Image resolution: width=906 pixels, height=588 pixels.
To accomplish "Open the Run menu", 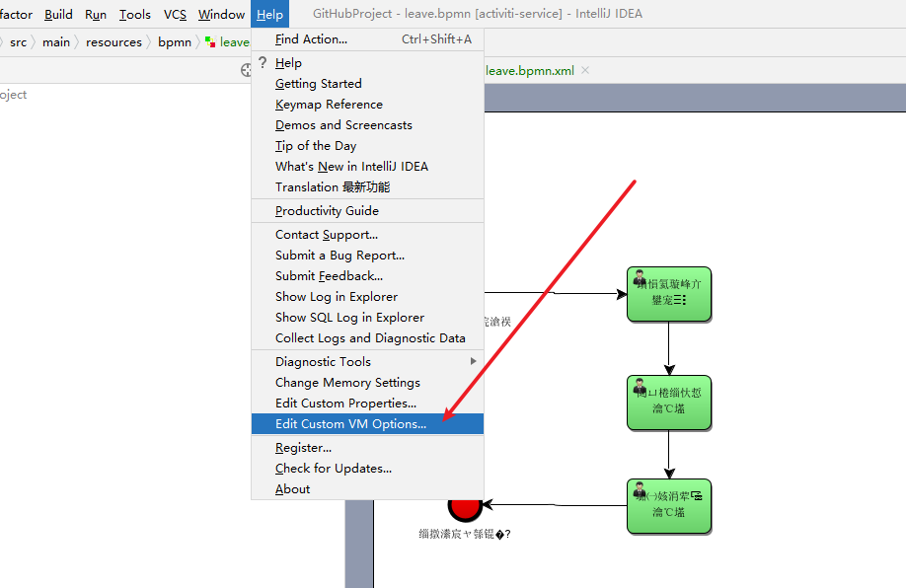I will (x=96, y=15).
